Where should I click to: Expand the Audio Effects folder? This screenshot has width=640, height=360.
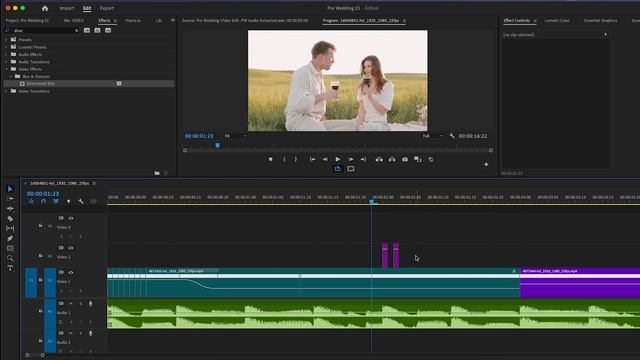point(6,54)
